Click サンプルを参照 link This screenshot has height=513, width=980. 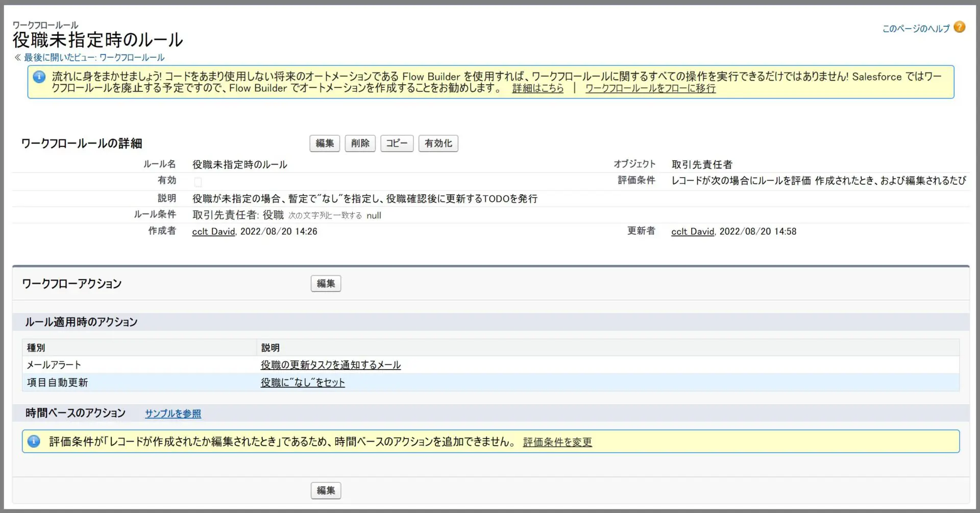pyautogui.click(x=173, y=413)
